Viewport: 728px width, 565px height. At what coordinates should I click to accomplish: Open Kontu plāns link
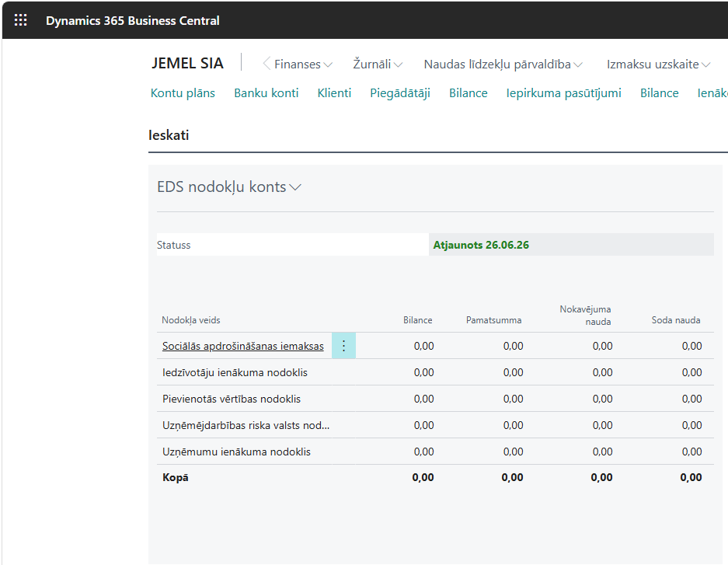coord(183,92)
